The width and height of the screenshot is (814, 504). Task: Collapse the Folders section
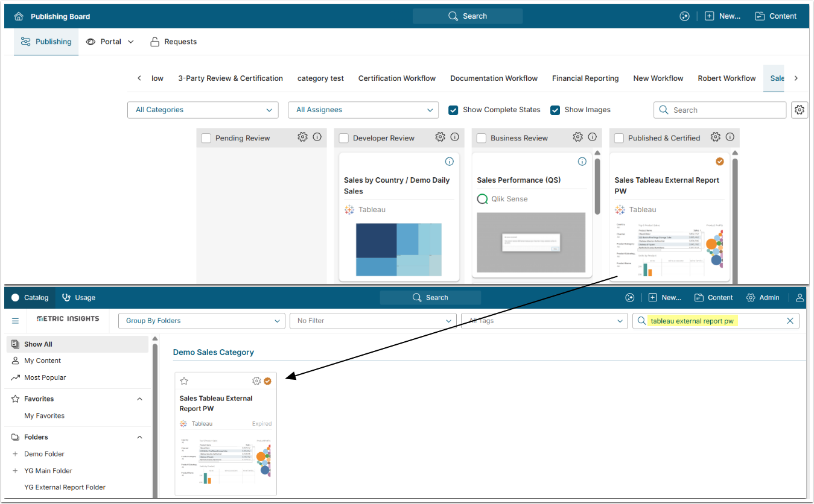tap(139, 437)
